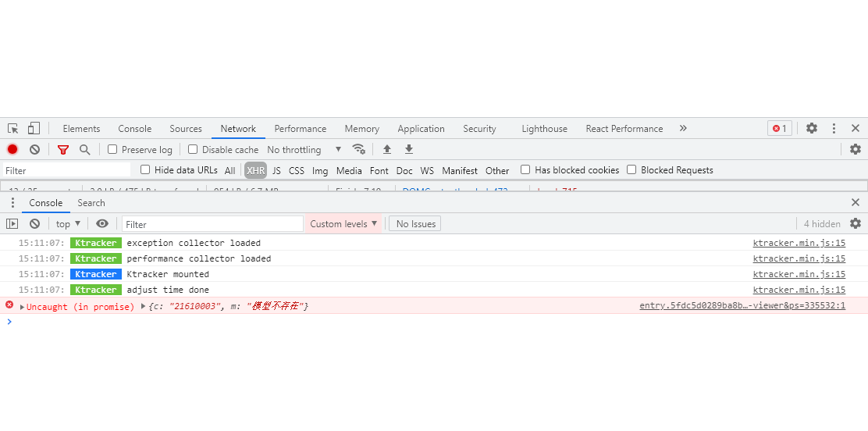Image resolution: width=868 pixels, height=431 pixels.
Task: Open network conditions wifi icon
Action: pyautogui.click(x=359, y=149)
